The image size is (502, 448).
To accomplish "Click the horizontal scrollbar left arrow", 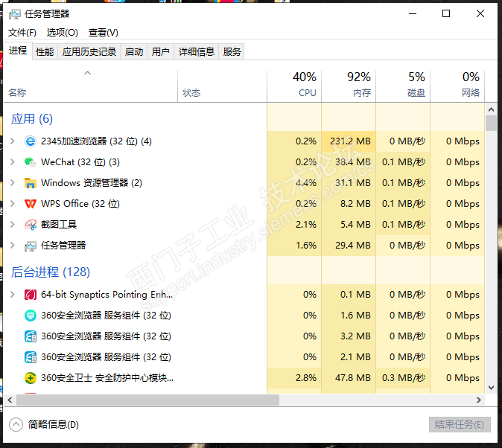I will point(10,400).
